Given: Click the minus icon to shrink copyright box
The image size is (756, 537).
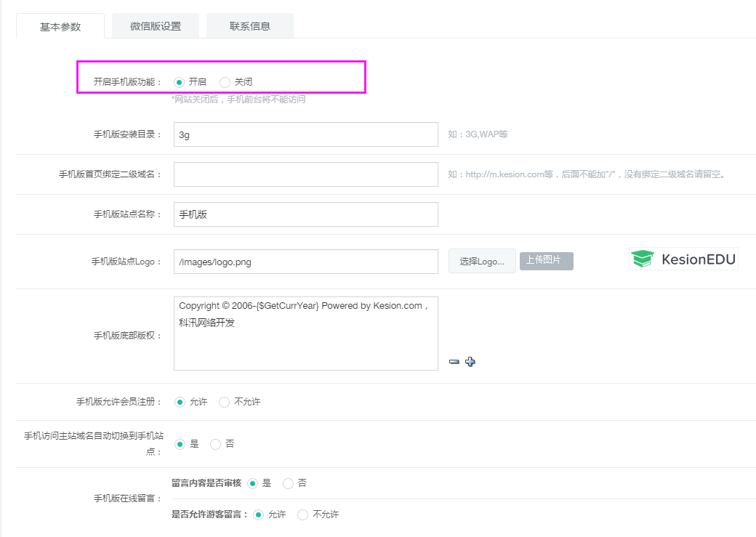Looking at the screenshot, I should pyautogui.click(x=454, y=362).
